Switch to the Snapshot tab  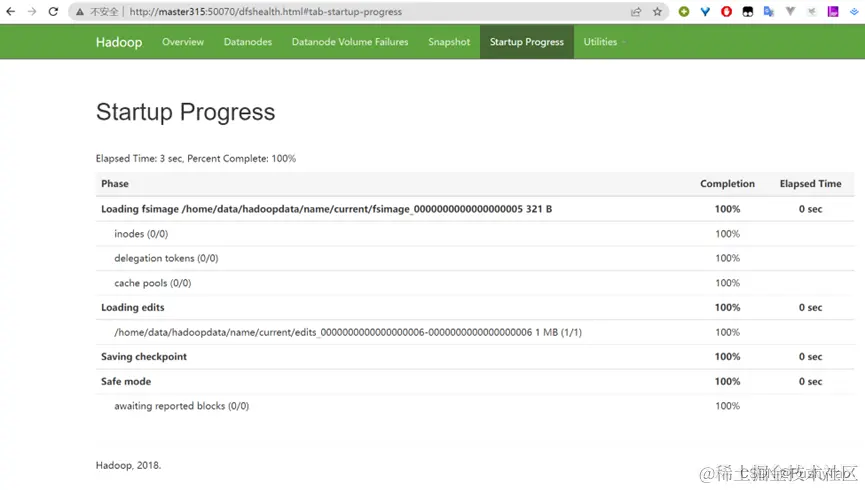449,42
